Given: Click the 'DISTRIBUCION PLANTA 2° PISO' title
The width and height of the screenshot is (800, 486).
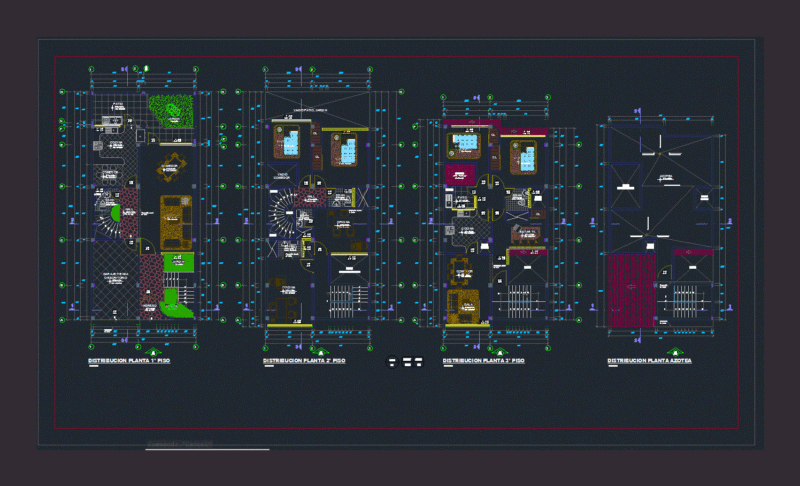Looking at the screenshot, I should click(x=304, y=361).
